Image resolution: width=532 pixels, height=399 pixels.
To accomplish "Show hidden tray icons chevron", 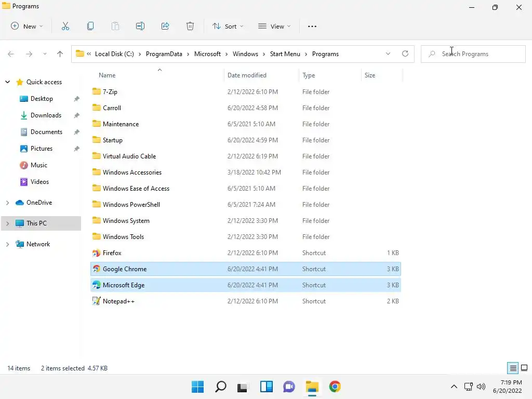I will pos(454,387).
